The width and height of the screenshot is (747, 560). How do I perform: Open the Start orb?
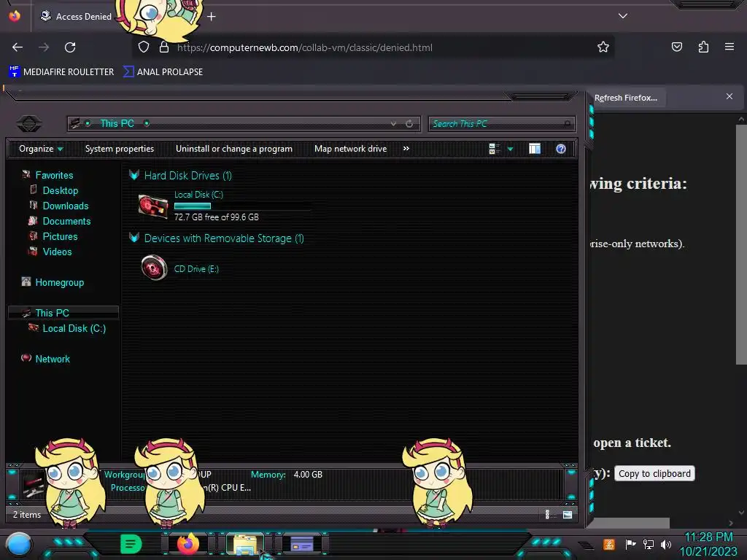coord(19,544)
